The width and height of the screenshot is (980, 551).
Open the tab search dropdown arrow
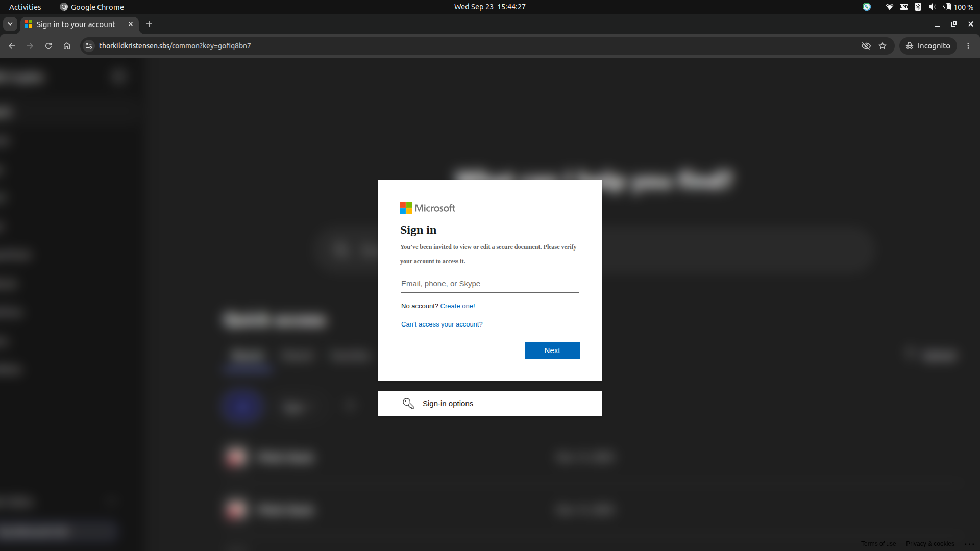click(10, 24)
